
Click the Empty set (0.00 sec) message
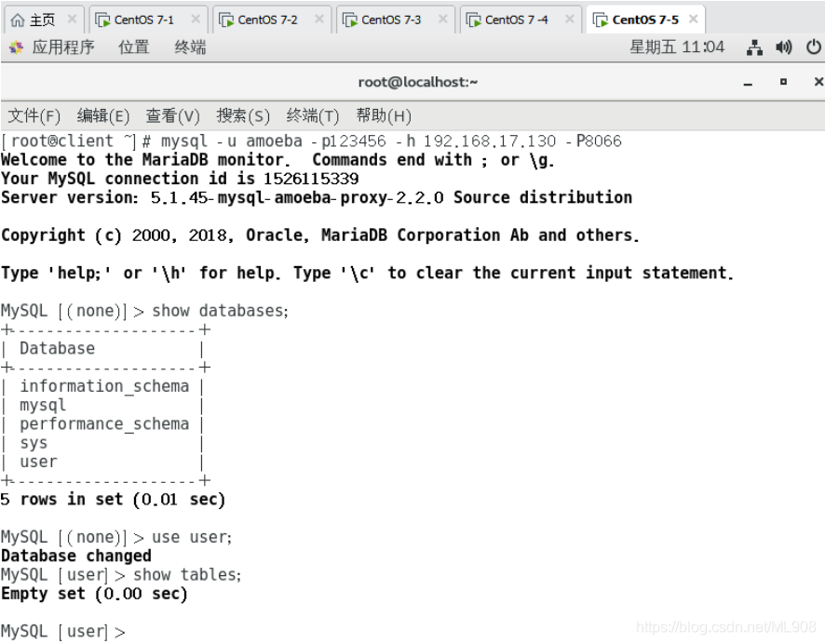click(x=94, y=594)
